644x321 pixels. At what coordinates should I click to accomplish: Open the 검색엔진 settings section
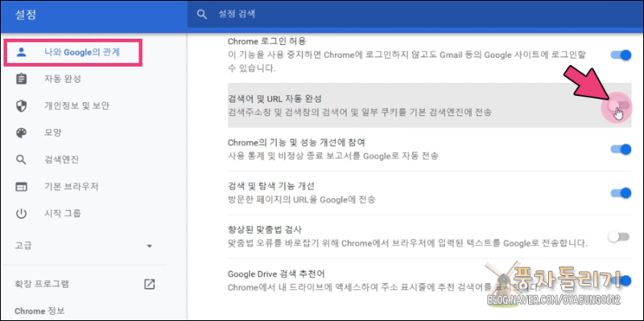[x=62, y=160]
